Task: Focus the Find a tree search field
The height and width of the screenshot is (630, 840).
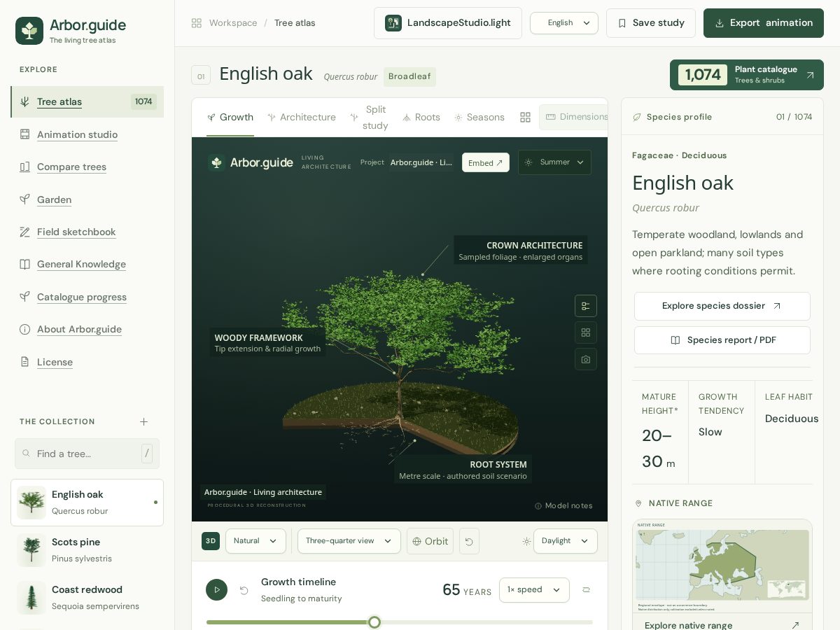Action: pyautogui.click(x=87, y=454)
